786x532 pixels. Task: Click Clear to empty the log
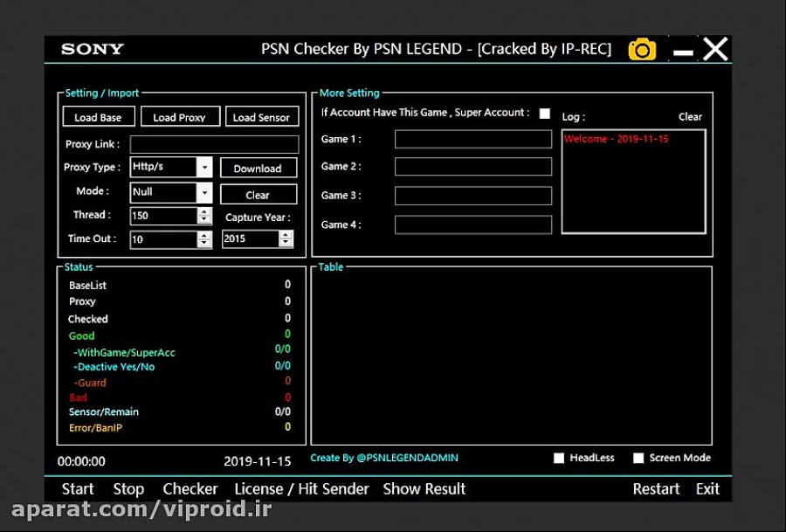[x=690, y=116]
